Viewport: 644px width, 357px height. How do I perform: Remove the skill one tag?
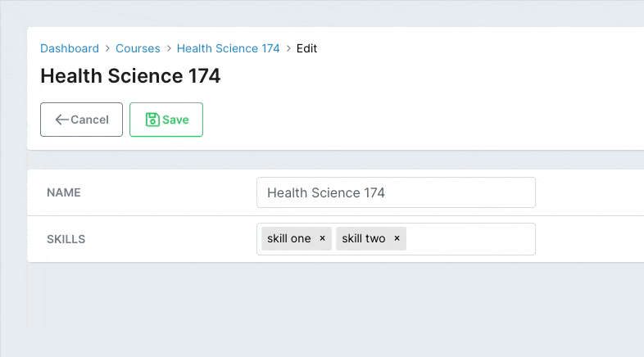pyautogui.click(x=323, y=238)
